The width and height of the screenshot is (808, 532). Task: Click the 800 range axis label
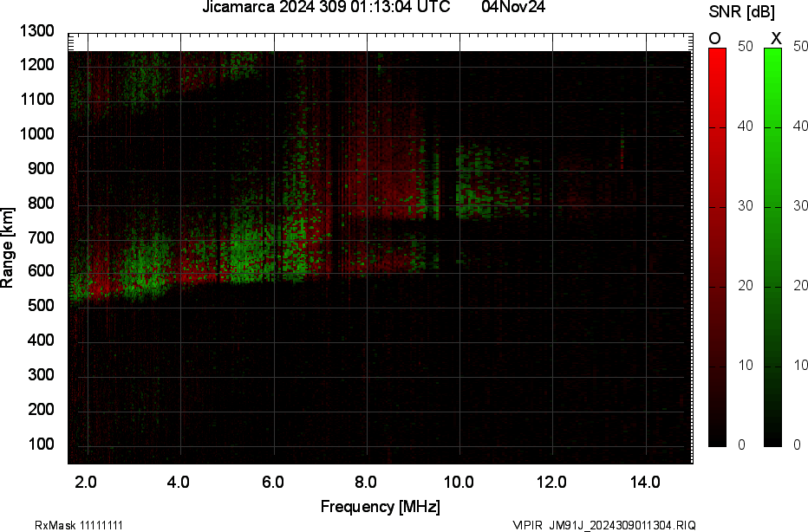tap(41, 203)
